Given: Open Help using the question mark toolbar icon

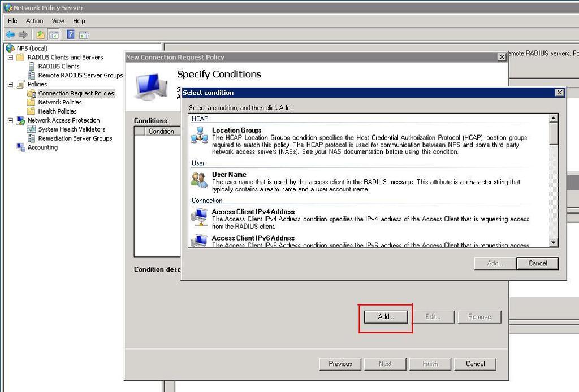Looking at the screenshot, I should click(x=71, y=34).
